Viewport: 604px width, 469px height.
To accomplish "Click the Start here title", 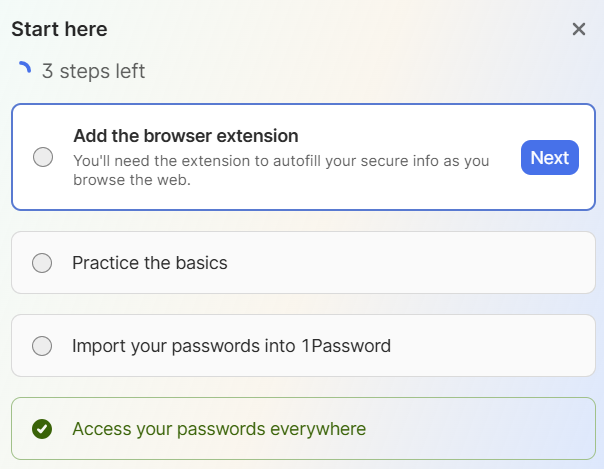I will click(59, 29).
